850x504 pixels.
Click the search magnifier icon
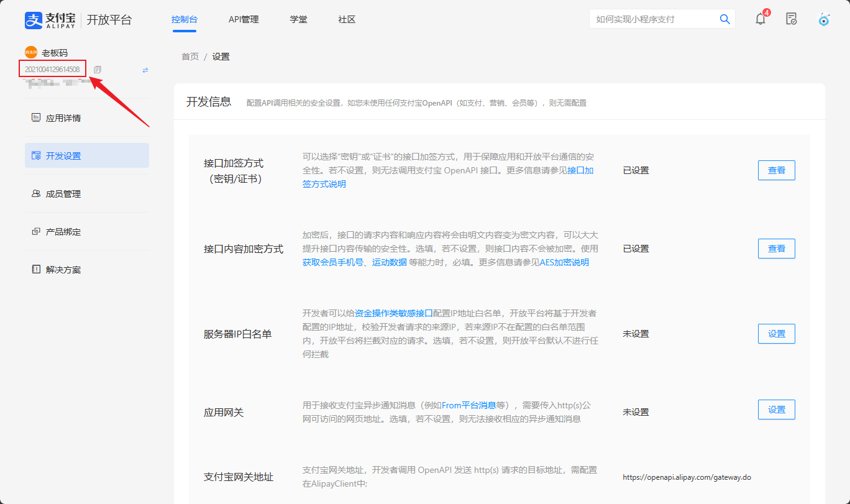point(724,19)
